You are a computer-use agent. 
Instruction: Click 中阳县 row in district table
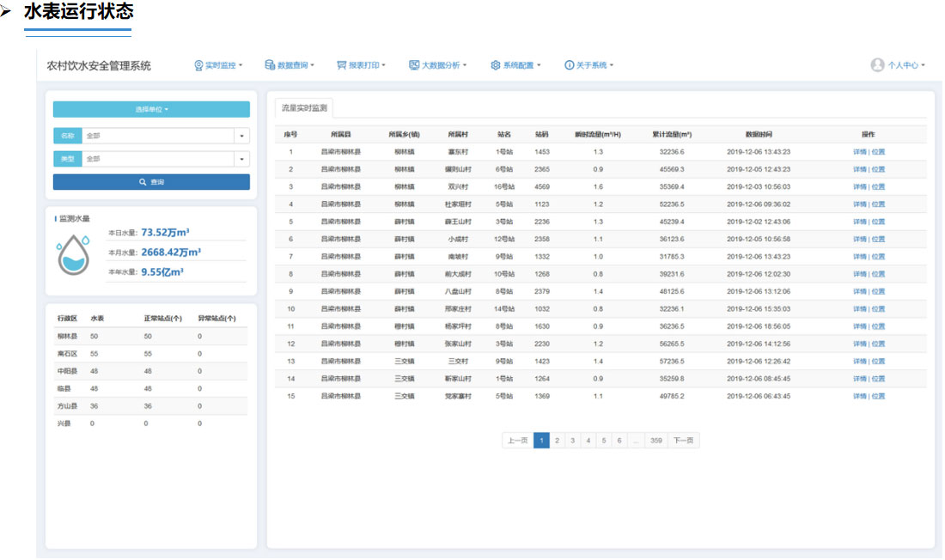click(x=150, y=371)
